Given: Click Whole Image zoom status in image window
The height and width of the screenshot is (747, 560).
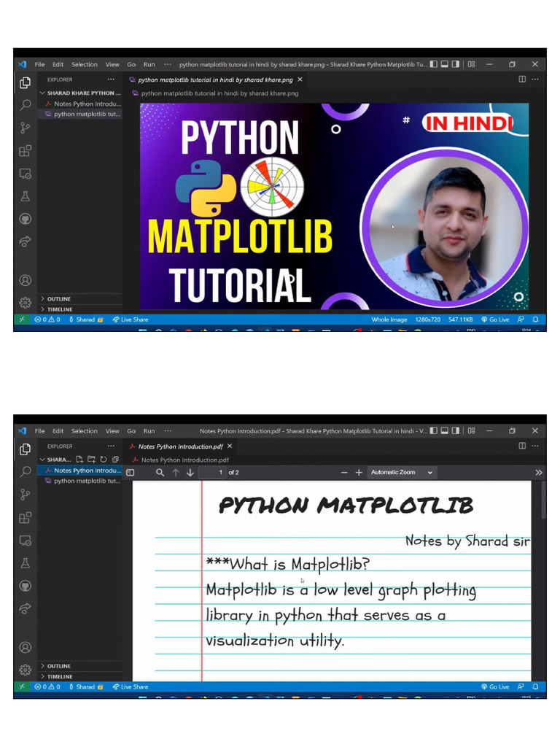Looking at the screenshot, I should click(x=389, y=320).
